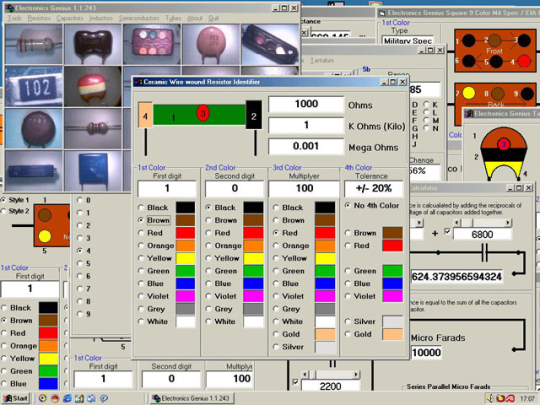This screenshot has height=405, width=540.
Task: Select Style 2 radio button
Action: click(x=4, y=211)
